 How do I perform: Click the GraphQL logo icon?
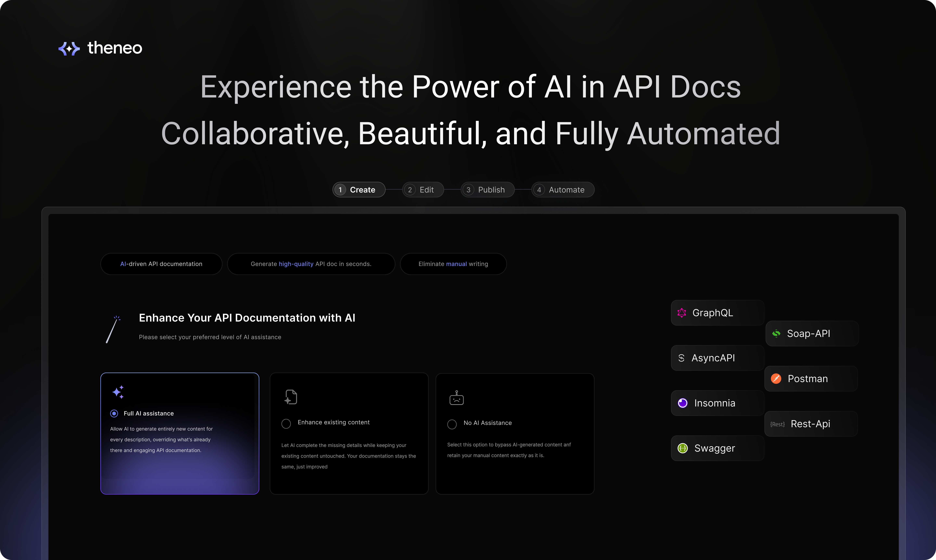pos(682,313)
